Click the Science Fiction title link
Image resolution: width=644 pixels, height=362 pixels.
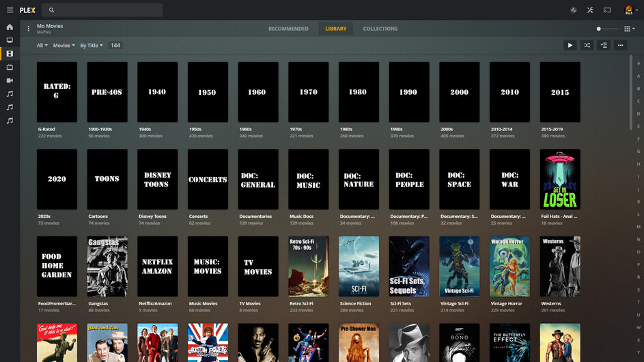(355, 304)
